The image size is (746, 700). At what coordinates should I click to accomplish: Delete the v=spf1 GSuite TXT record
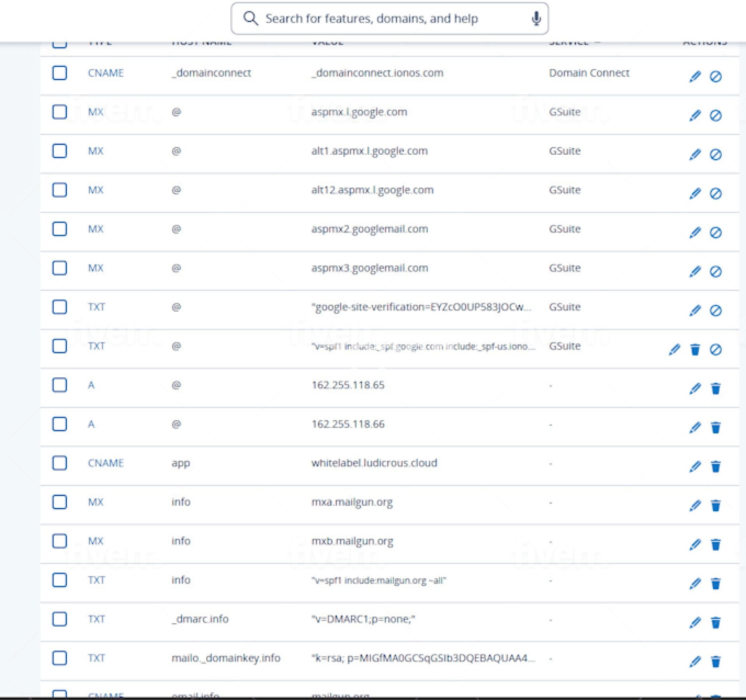(695, 350)
